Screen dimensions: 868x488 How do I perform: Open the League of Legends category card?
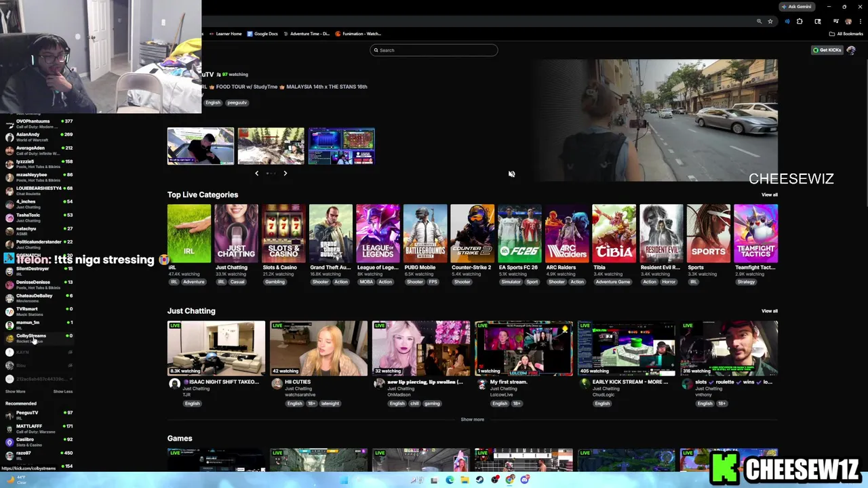(378, 234)
